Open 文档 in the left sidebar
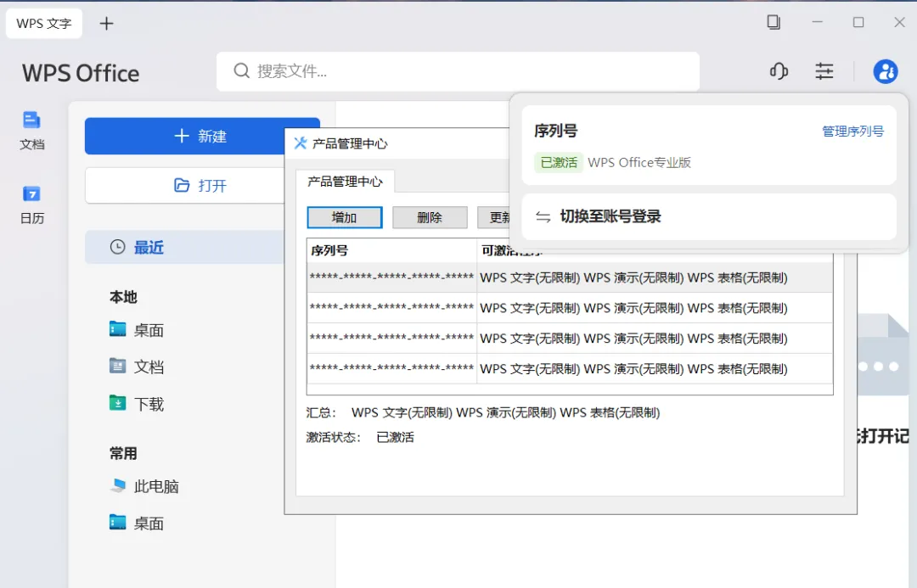Screen dimensions: 917x588 31,131
